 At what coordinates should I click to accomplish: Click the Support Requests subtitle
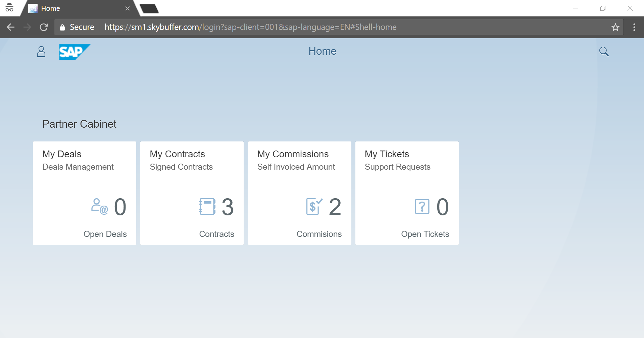click(397, 167)
